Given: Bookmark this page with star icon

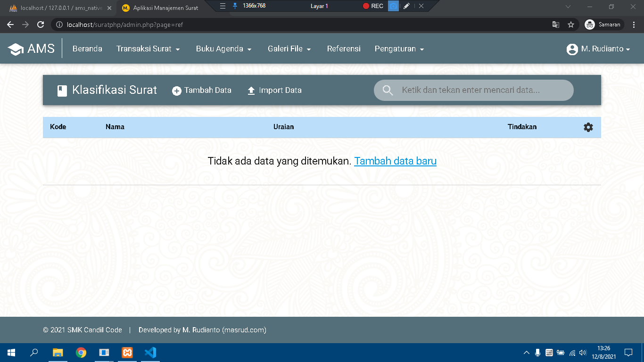Looking at the screenshot, I should click(571, 25).
